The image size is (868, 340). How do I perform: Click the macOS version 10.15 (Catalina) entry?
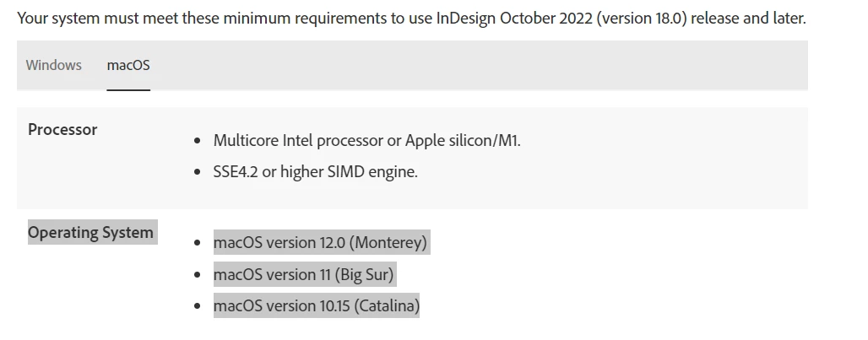[x=317, y=305]
